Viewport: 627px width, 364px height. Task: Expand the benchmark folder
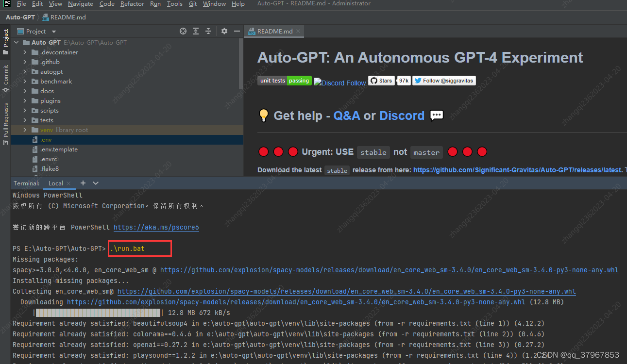[25, 82]
